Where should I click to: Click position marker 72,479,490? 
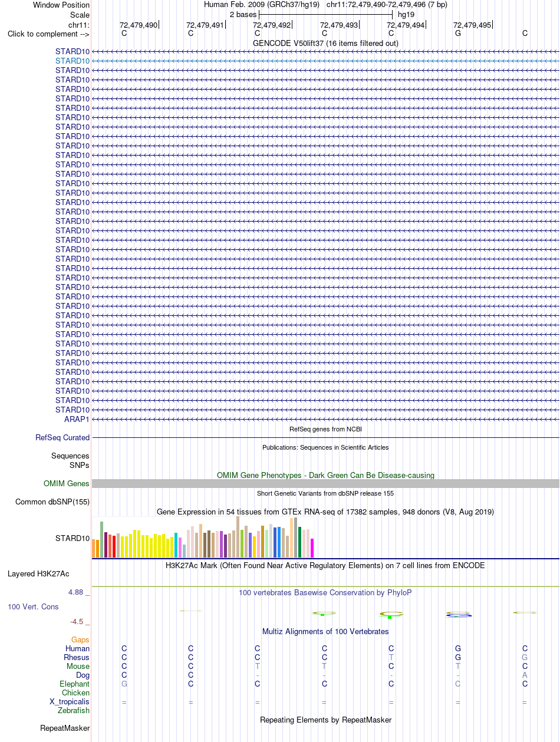point(139,25)
